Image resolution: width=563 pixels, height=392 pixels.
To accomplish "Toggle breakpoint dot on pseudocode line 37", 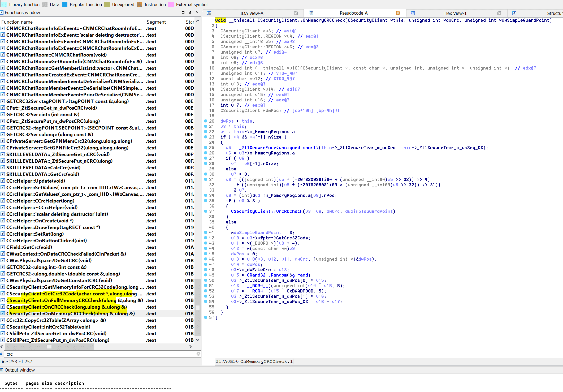I will pos(206,211).
